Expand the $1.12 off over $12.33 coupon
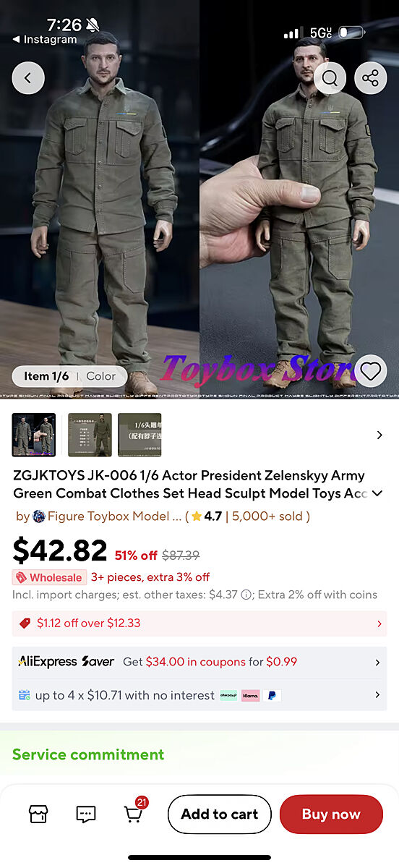399x868 pixels. (x=199, y=624)
